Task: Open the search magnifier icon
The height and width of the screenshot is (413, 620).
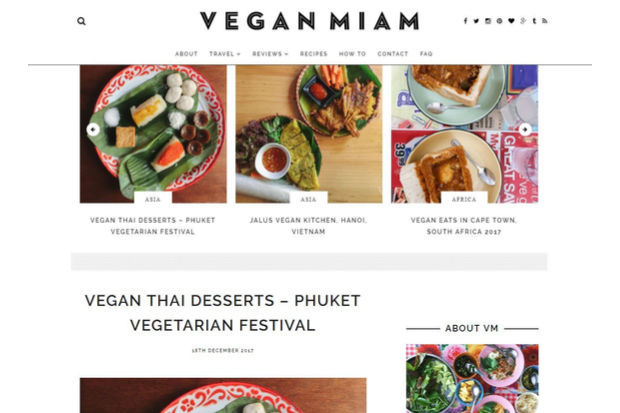Action: [x=81, y=21]
